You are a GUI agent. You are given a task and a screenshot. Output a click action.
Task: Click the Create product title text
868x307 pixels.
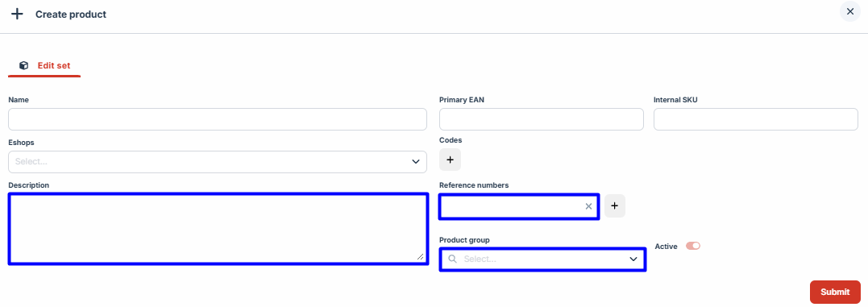click(71, 14)
